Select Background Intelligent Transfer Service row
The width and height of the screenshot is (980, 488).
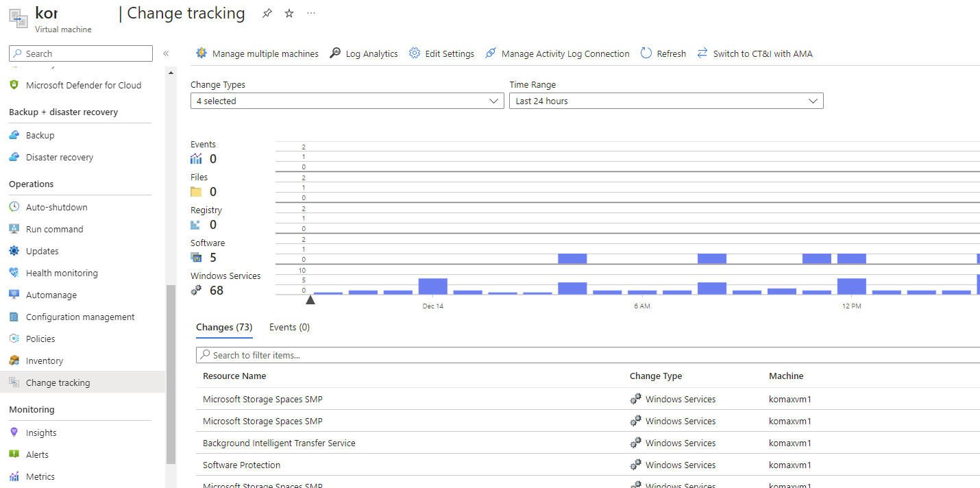[588, 443]
